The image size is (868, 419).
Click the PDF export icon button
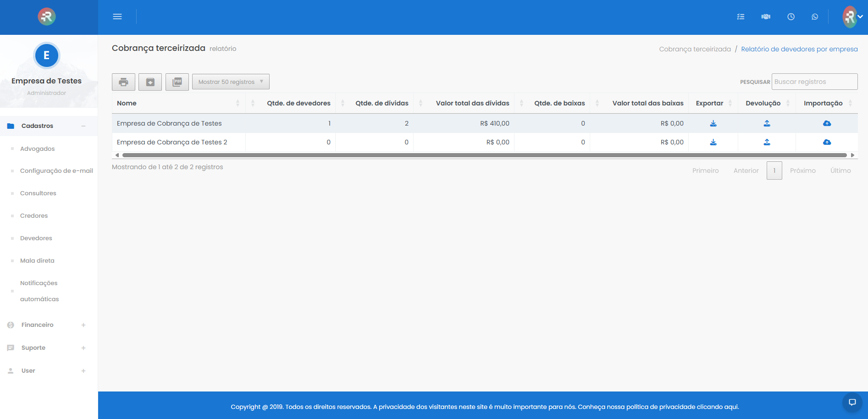tap(177, 82)
